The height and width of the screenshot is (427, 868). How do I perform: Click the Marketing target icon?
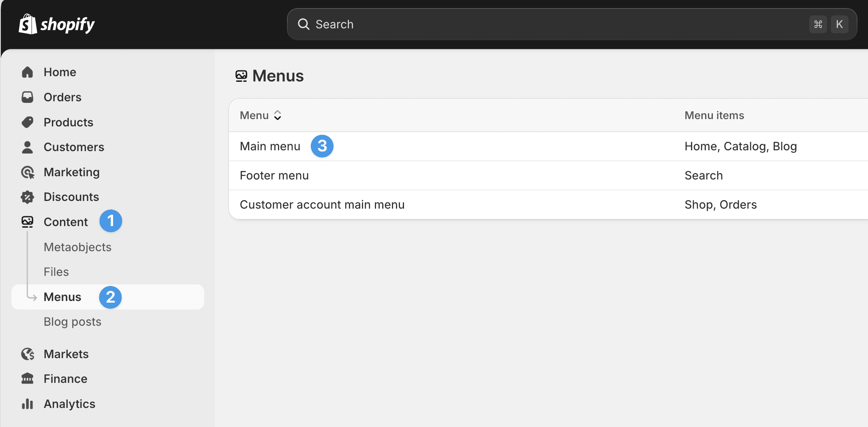click(27, 172)
